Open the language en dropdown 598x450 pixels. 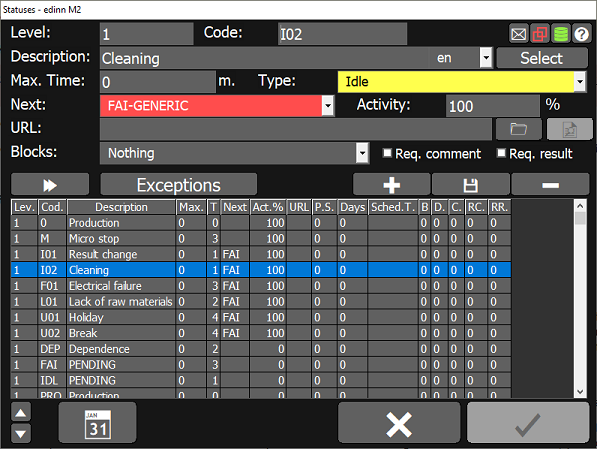(x=485, y=58)
